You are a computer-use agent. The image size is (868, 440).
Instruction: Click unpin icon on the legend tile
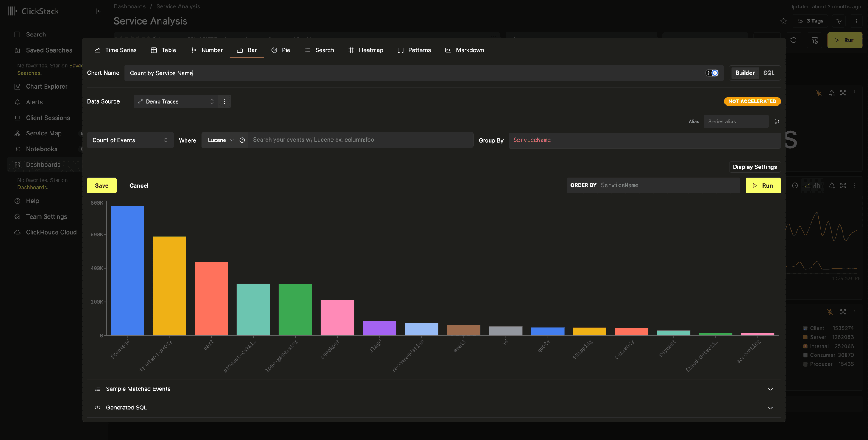pyautogui.click(x=830, y=312)
